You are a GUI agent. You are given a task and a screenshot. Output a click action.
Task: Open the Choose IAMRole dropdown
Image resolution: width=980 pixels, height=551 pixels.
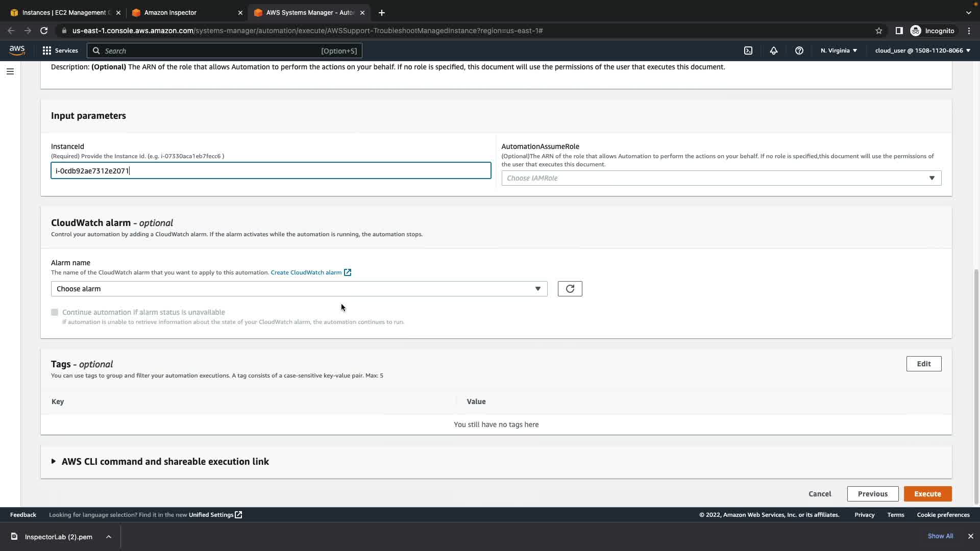pyautogui.click(x=721, y=178)
